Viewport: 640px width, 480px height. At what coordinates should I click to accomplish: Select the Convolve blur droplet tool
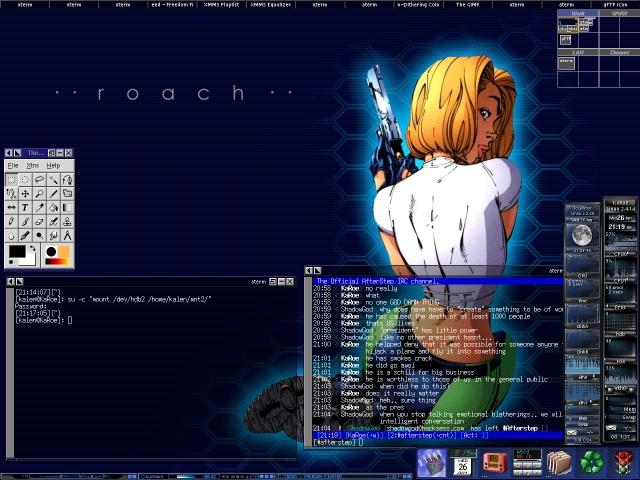click(x=11, y=236)
